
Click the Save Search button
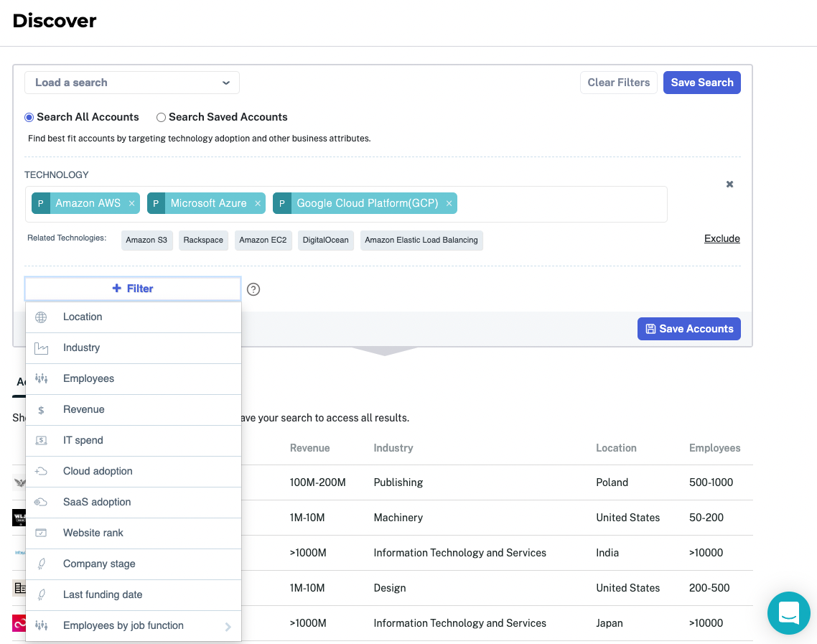(701, 82)
